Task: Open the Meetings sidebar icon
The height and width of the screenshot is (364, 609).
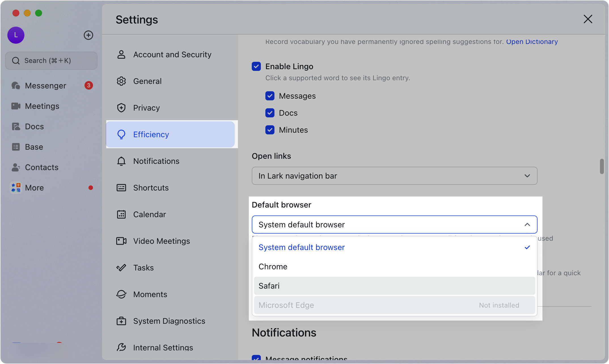Action: 16,106
